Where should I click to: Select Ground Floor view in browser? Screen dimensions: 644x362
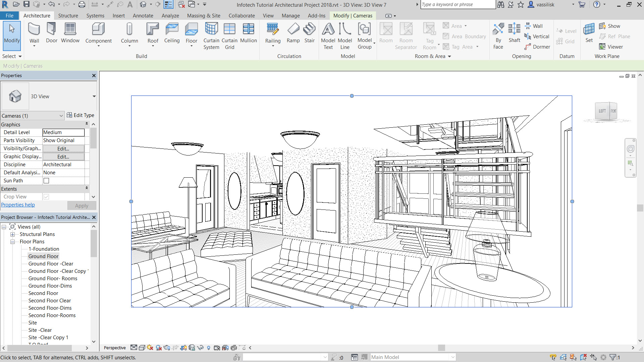click(43, 256)
